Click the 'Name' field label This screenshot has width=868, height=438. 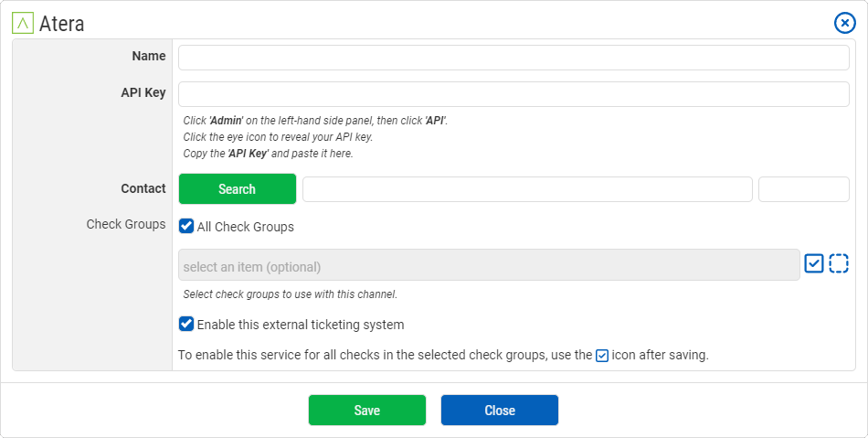pos(149,56)
